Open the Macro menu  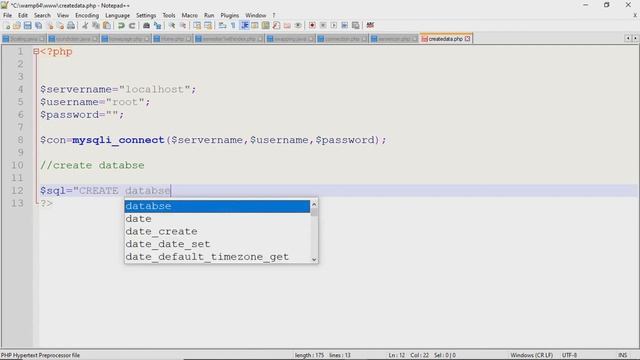(190, 16)
